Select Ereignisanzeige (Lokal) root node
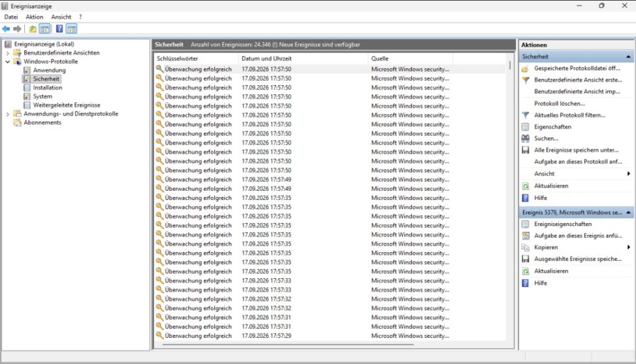 tap(44, 44)
